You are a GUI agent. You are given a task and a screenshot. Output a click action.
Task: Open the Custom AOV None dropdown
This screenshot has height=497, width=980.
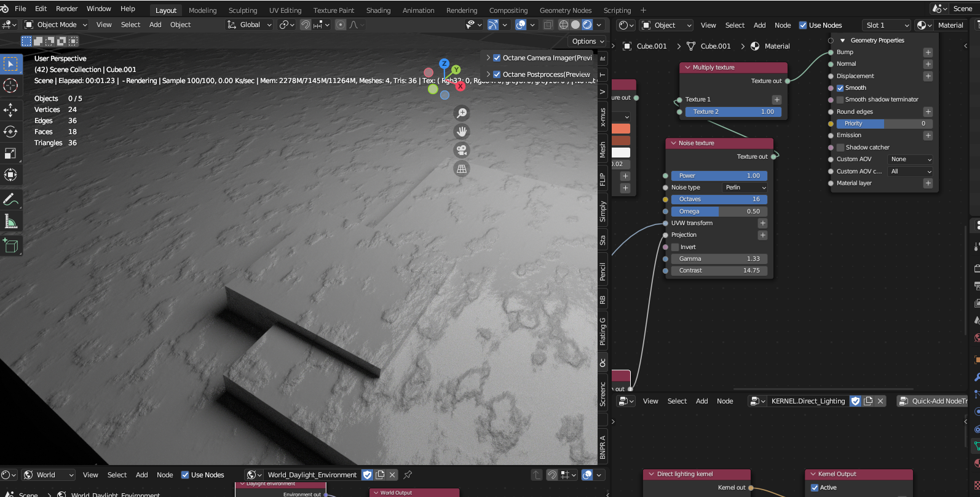[911, 159]
